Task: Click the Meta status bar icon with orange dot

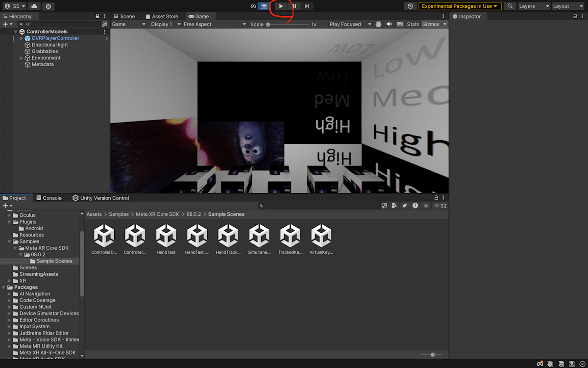Action: point(539,364)
